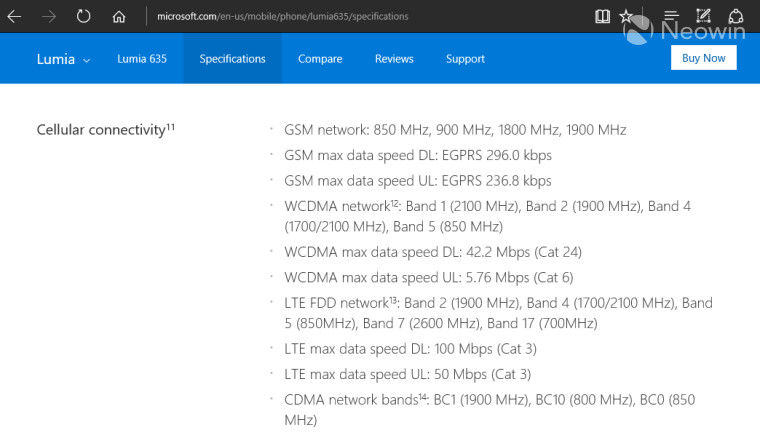
Task: Add page to favorites star icon
Action: [626, 16]
